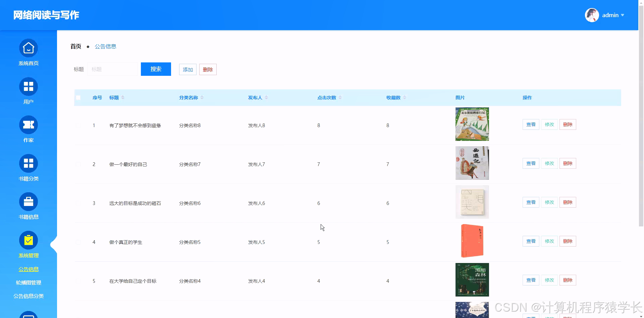The image size is (644, 318).
Task: Sort the table by 收藏数 column
Action: [x=405, y=98]
